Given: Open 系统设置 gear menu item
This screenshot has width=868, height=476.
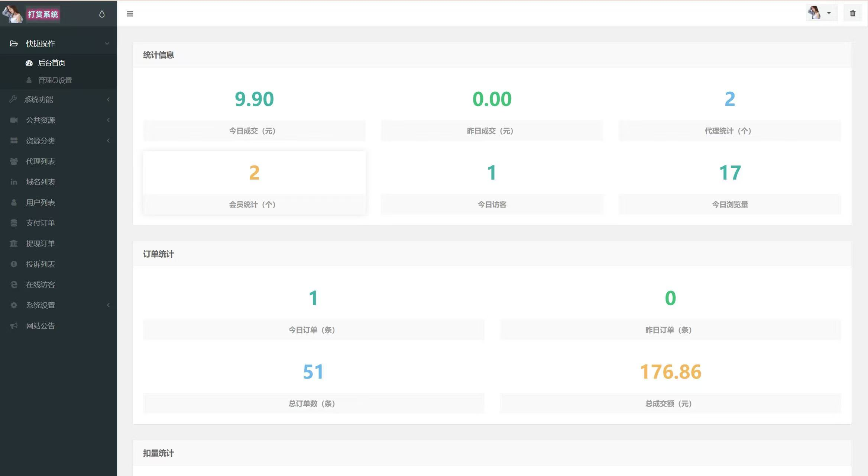Looking at the screenshot, I should pyautogui.click(x=40, y=305).
